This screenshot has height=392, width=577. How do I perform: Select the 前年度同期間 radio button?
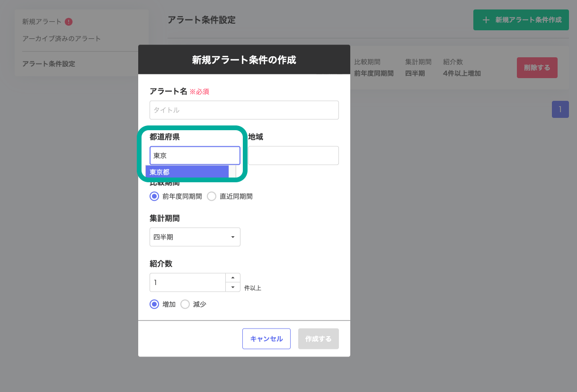[154, 196]
